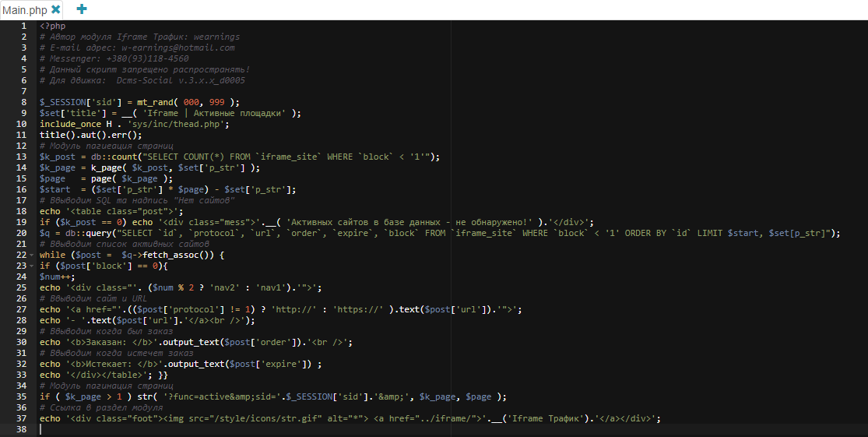Switch to the Main.php tab
This screenshot has height=437, width=868.
[x=25, y=10]
